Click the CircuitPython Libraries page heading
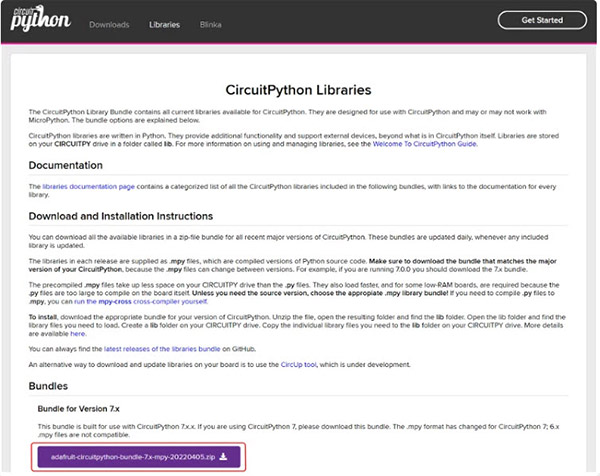600x476 pixels. 299,88
